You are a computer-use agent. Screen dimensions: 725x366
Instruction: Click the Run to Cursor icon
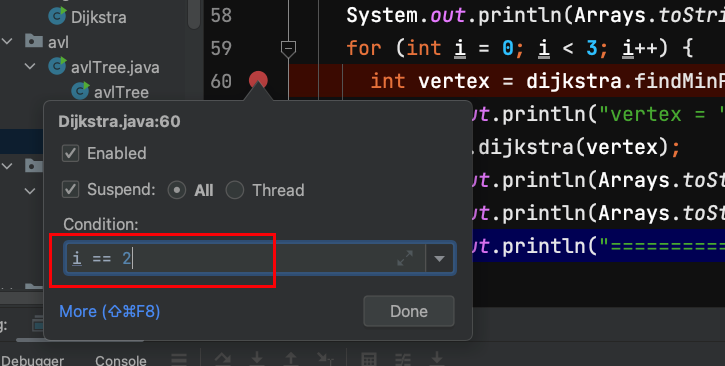pos(325,358)
